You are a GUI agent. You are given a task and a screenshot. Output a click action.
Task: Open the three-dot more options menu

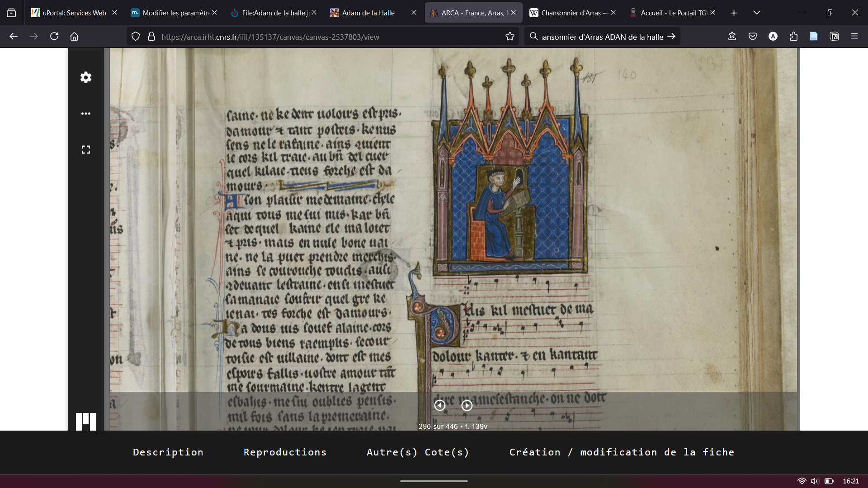[86, 113]
